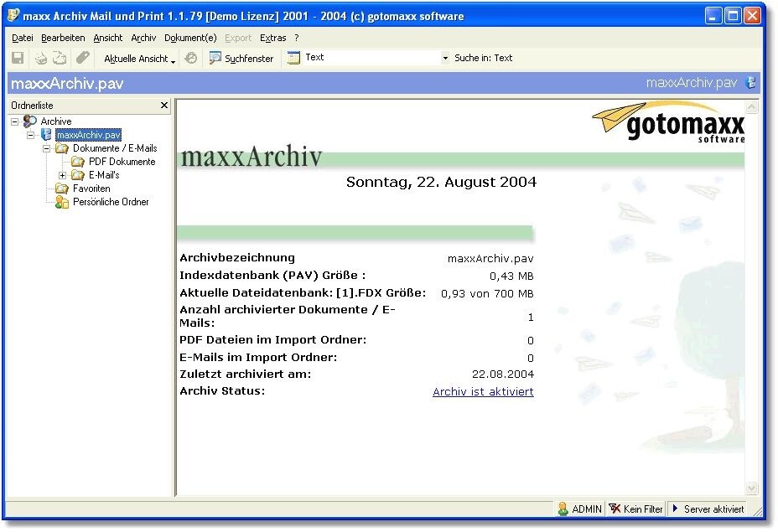Click the printer toolbar icon
The image size is (778, 532).
point(41,59)
